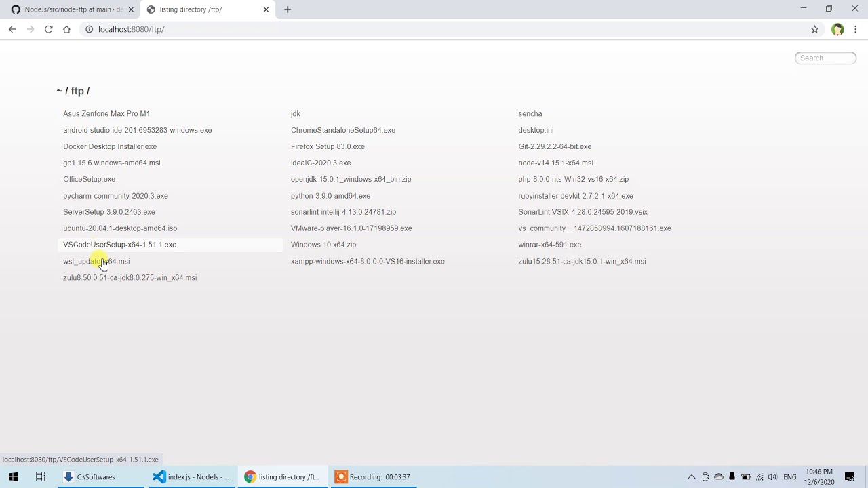Open the OneDrive cloud tray icon
The height and width of the screenshot is (488, 868).
pos(719,476)
